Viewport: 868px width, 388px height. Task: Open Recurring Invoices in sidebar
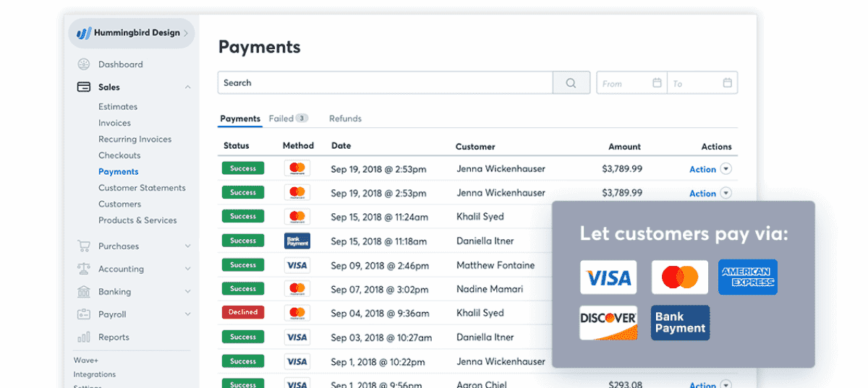coord(135,139)
